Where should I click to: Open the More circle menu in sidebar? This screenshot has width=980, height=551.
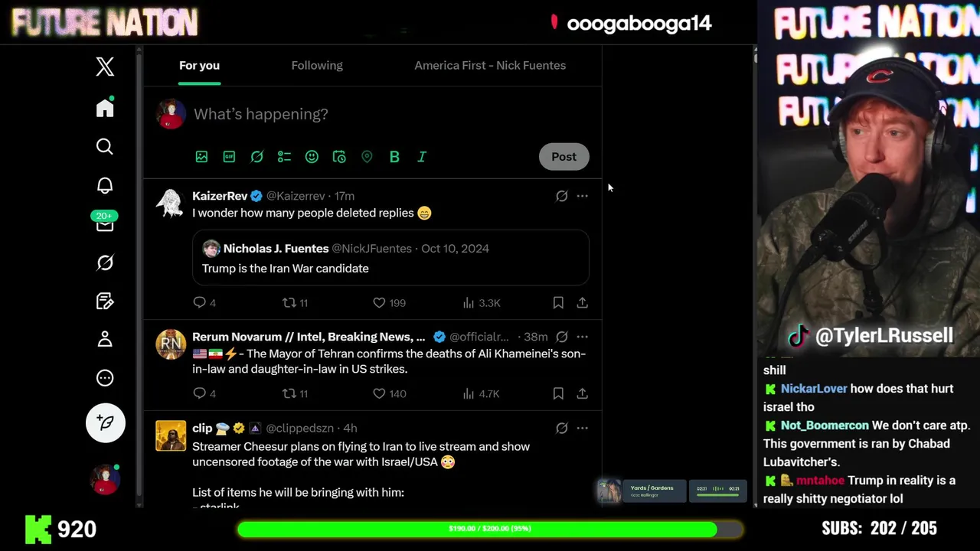click(105, 378)
